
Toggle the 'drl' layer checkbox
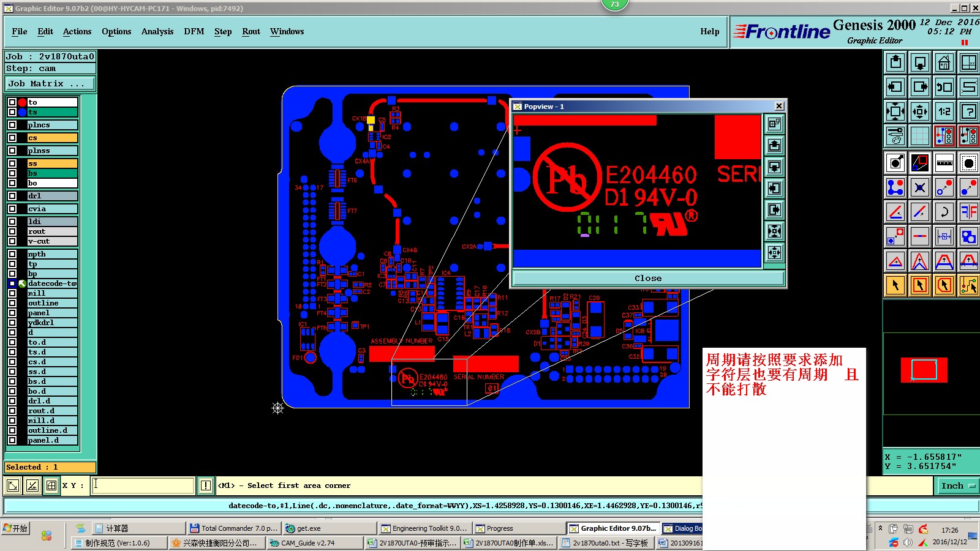pos(12,196)
